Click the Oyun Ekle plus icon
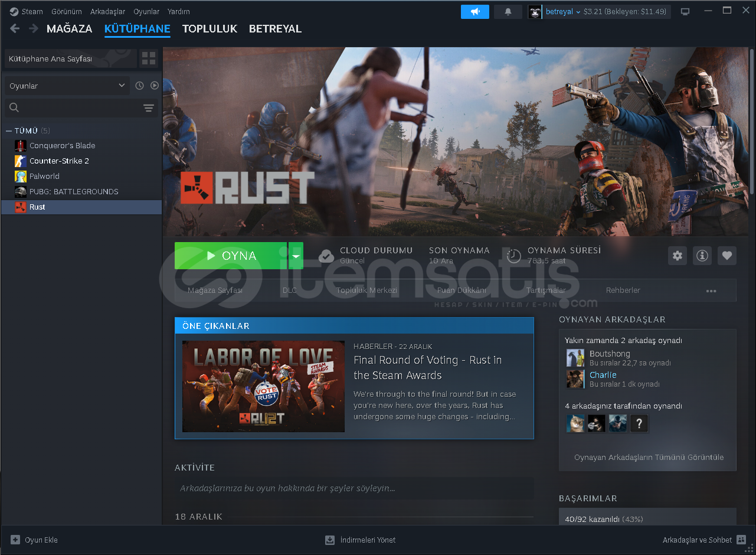Viewport: 756px width, 555px height. coord(15,540)
